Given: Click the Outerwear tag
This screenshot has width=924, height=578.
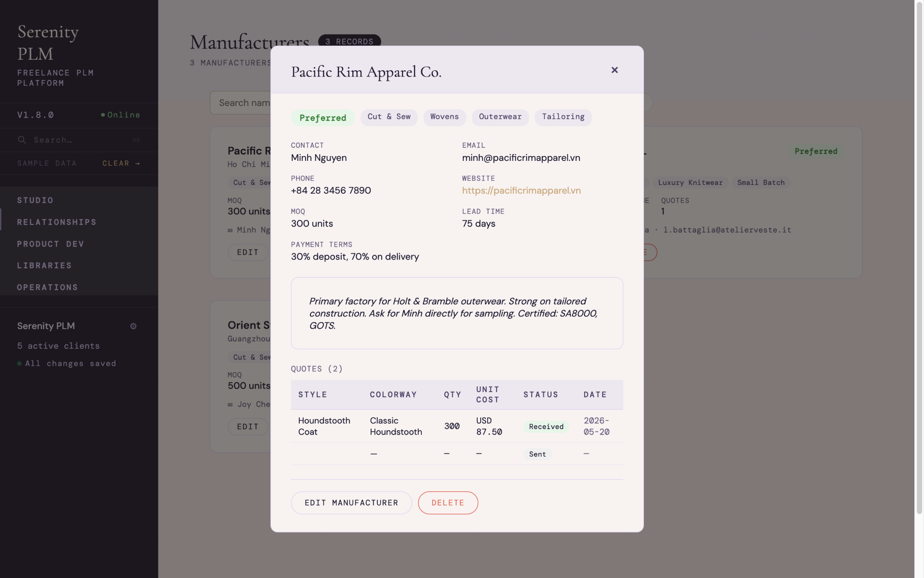Looking at the screenshot, I should (x=500, y=117).
